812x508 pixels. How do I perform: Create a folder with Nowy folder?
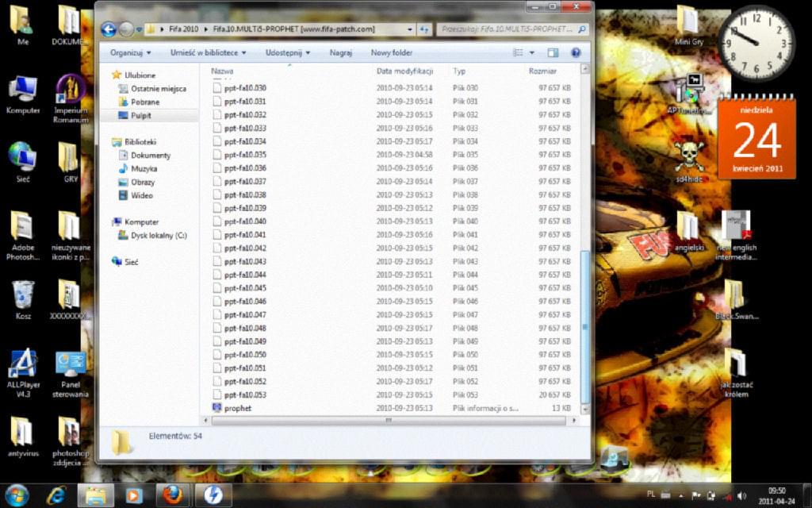(392, 52)
